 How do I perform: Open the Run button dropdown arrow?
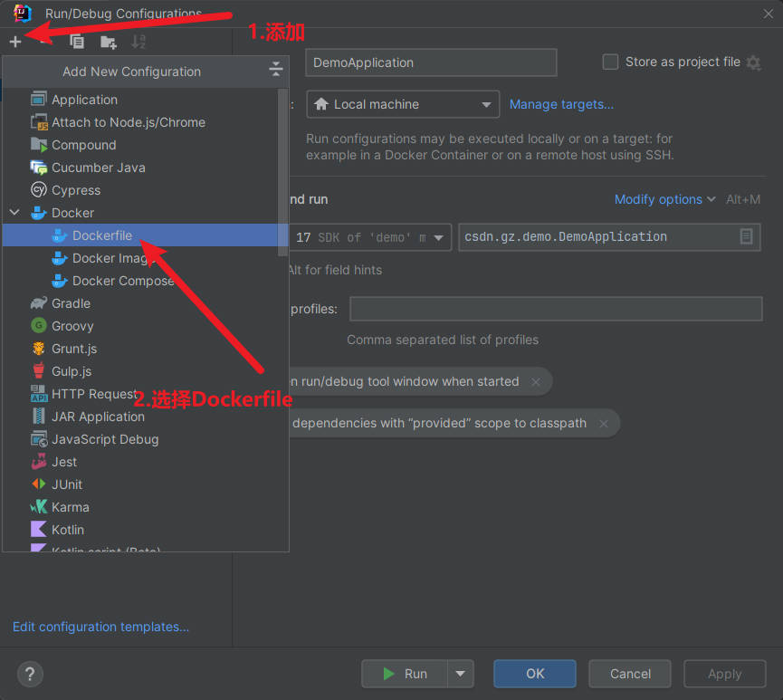[x=461, y=674]
